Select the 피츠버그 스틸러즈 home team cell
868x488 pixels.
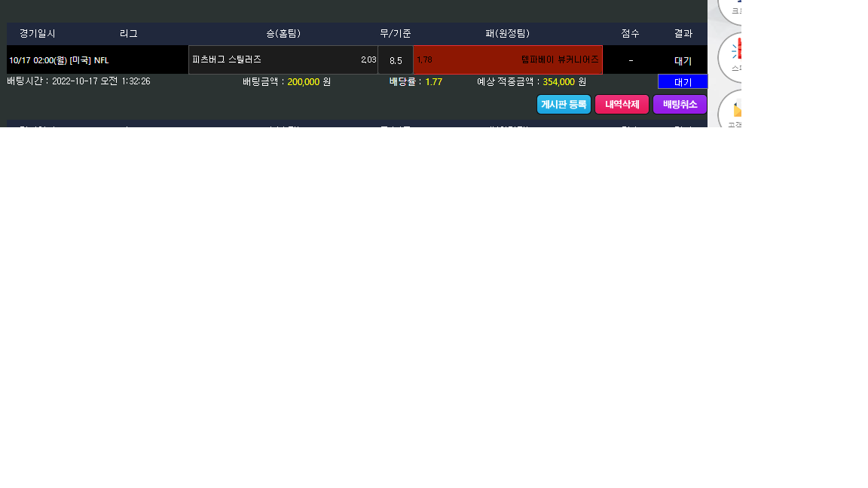point(283,59)
